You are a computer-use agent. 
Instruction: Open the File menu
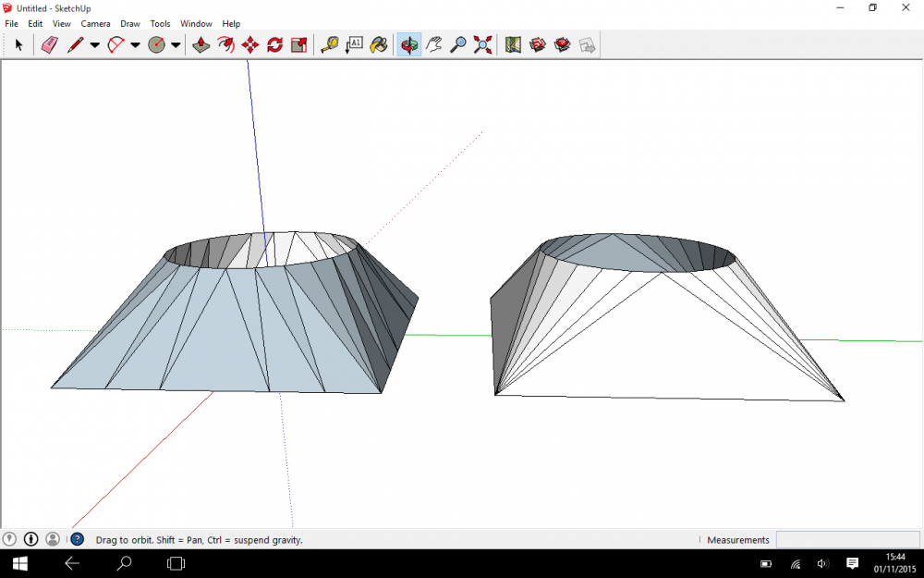pyautogui.click(x=12, y=24)
